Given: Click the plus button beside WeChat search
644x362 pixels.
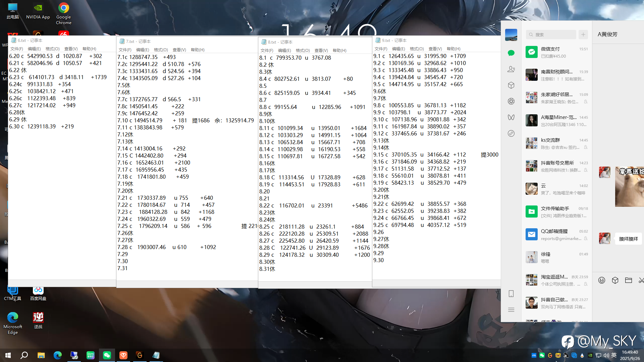Looking at the screenshot, I should (583, 35).
